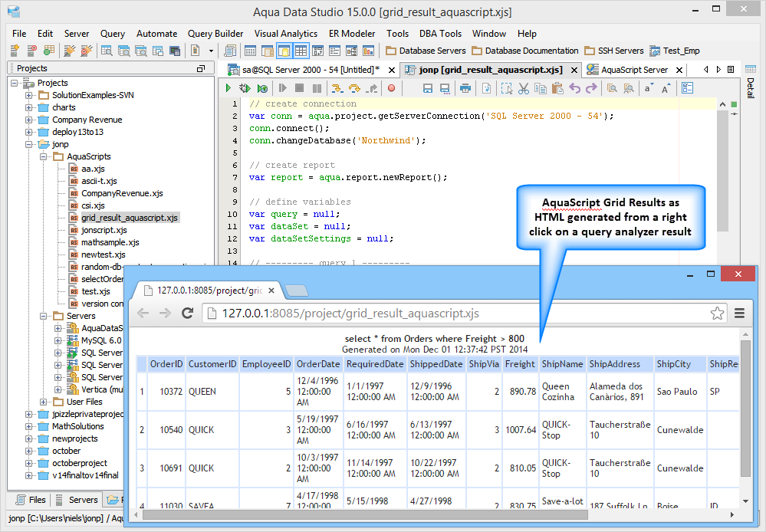Open Database Documentation bookmark folder

[525, 51]
